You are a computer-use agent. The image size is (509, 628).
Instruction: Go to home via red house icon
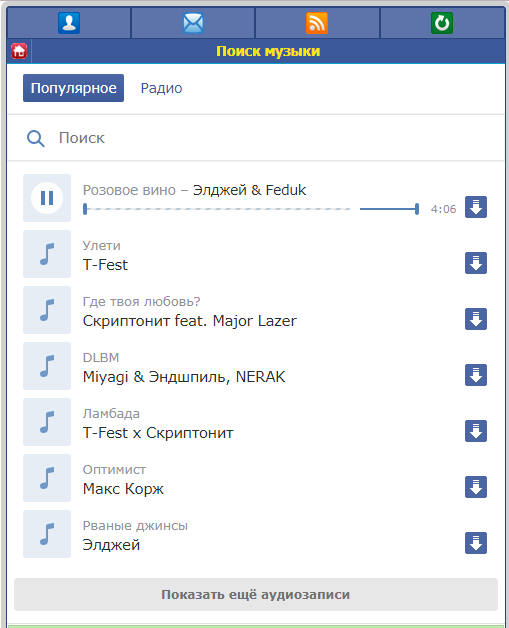click(19, 51)
